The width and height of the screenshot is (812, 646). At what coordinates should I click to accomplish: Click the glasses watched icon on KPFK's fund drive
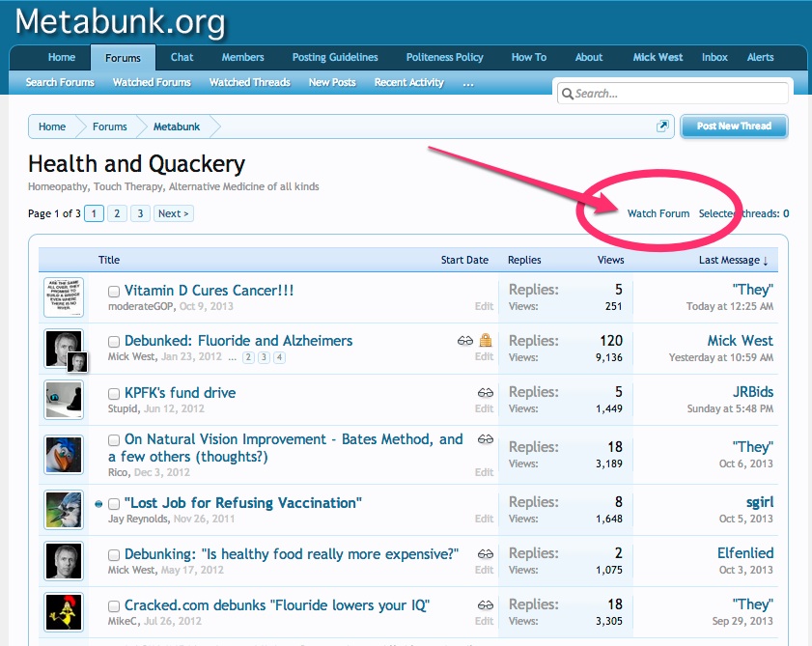click(x=486, y=393)
